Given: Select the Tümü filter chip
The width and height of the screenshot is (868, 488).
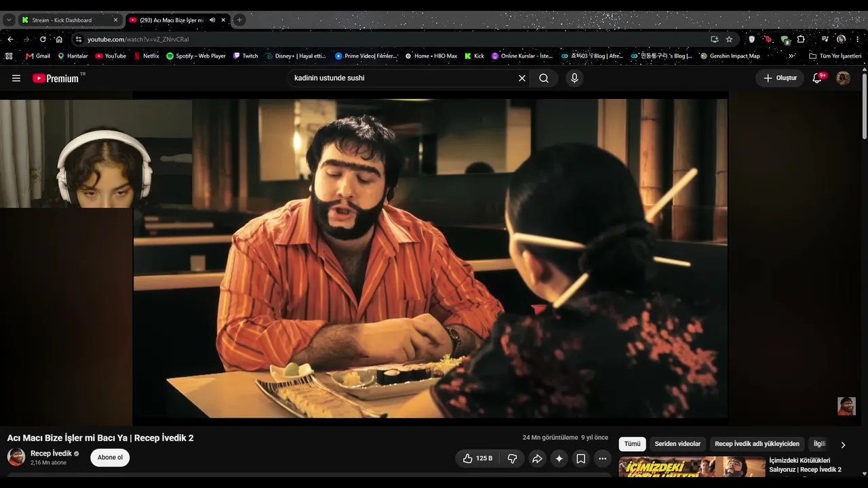Looking at the screenshot, I should point(632,444).
